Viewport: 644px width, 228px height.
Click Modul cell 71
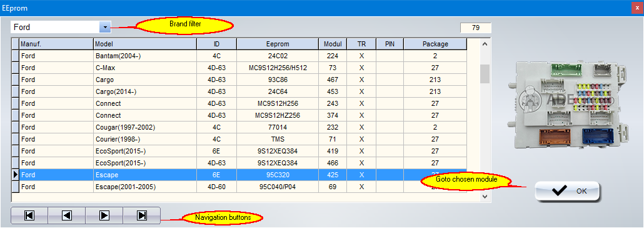(x=333, y=140)
